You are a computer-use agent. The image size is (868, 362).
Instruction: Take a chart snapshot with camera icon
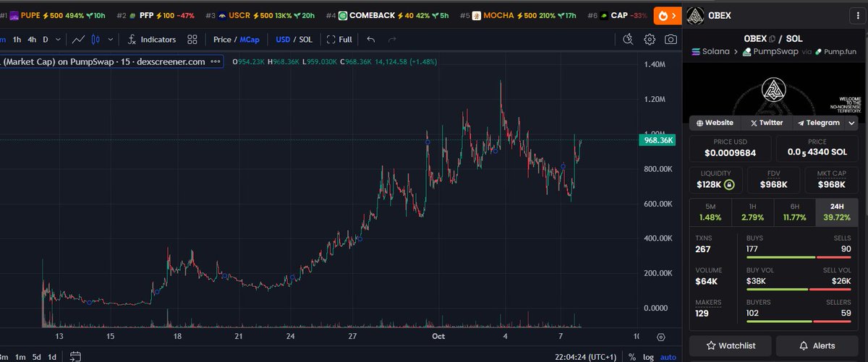click(671, 40)
